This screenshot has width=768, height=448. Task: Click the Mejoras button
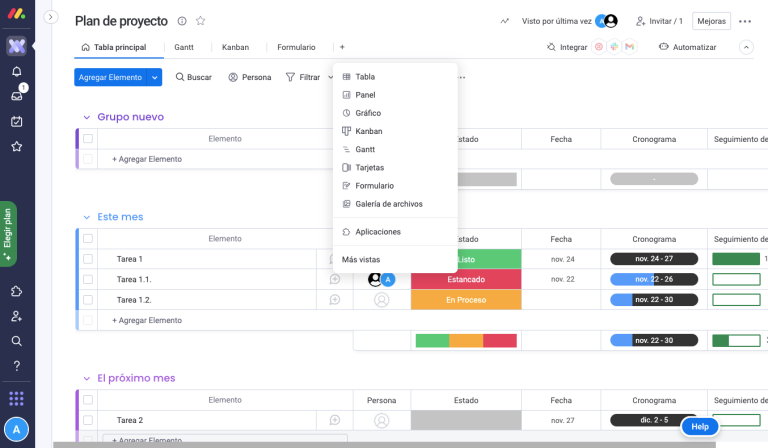tap(711, 21)
